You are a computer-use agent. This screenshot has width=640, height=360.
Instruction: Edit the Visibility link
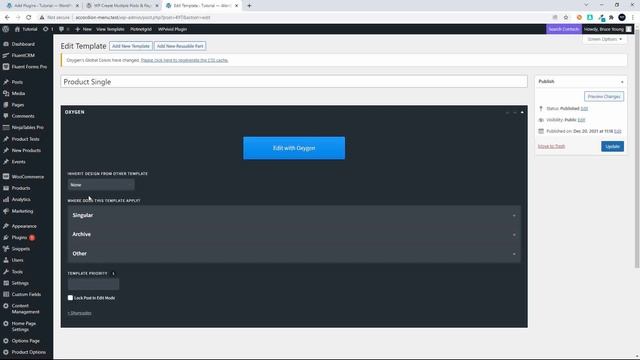tap(581, 120)
